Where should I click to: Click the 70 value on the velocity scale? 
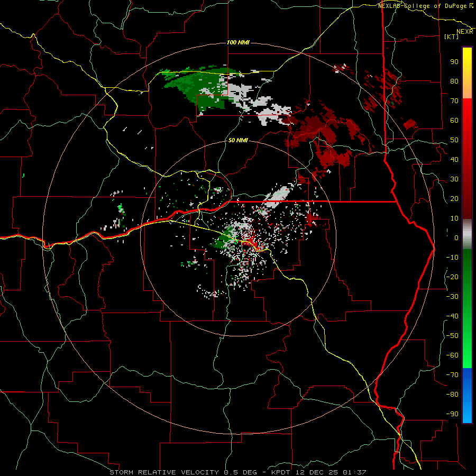[454, 101]
